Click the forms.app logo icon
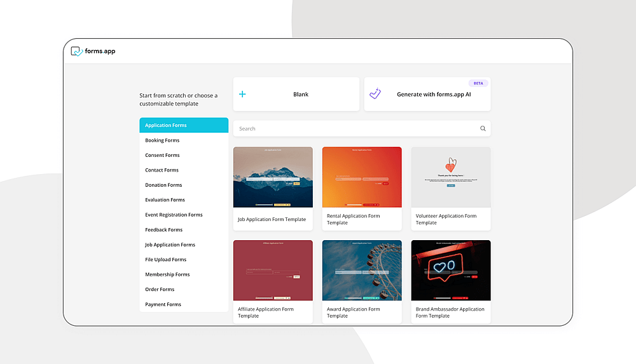Viewport: 636px width, 364px height. pyautogui.click(x=77, y=51)
